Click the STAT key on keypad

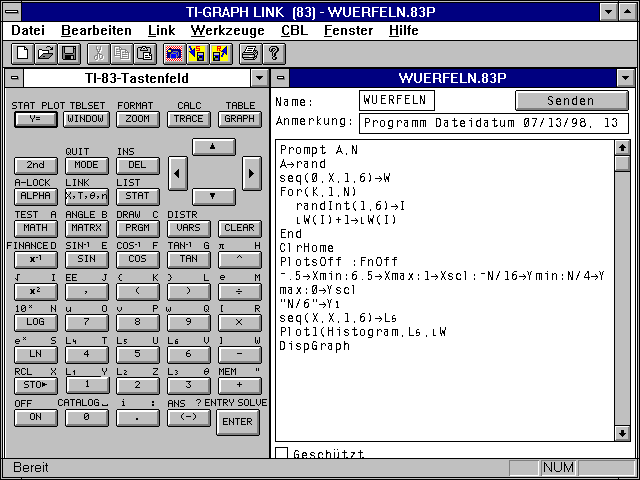[x=138, y=196]
